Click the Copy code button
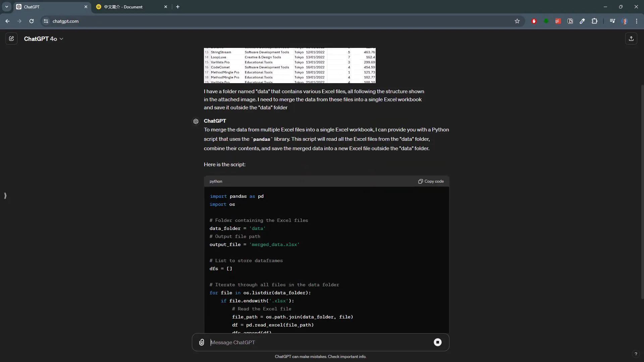The width and height of the screenshot is (644, 362). tap(431, 181)
